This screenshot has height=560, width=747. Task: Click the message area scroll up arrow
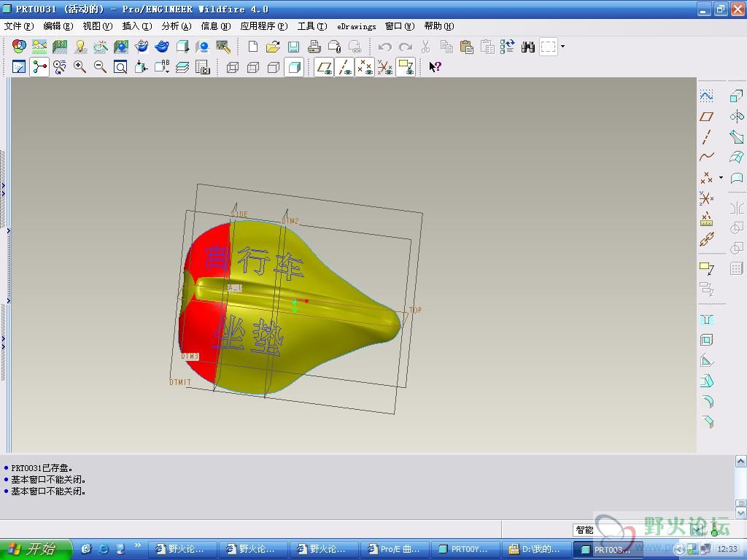(x=740, y=461)
